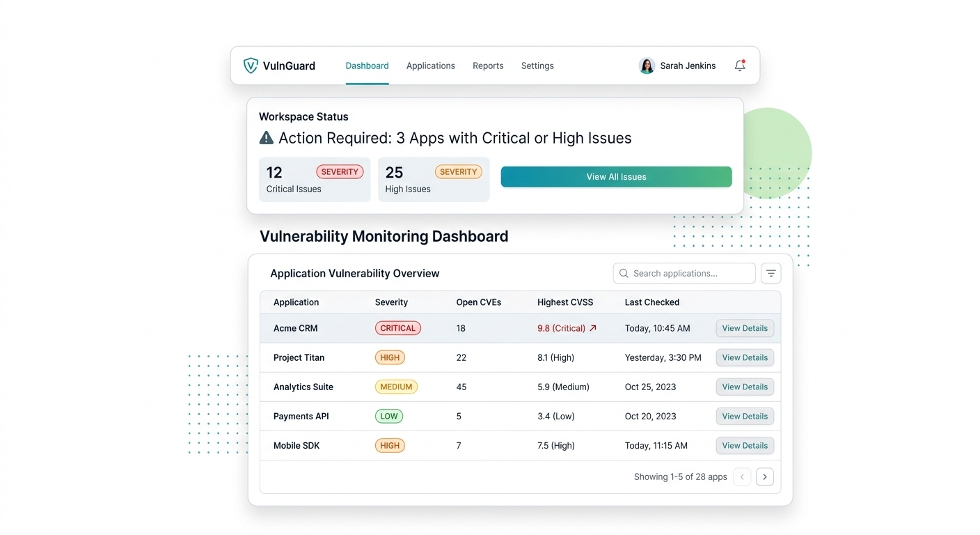Click the 25 High Issues card
Image resolution: width=980 pixels, height=535 pixels.
tap(434, 180)
